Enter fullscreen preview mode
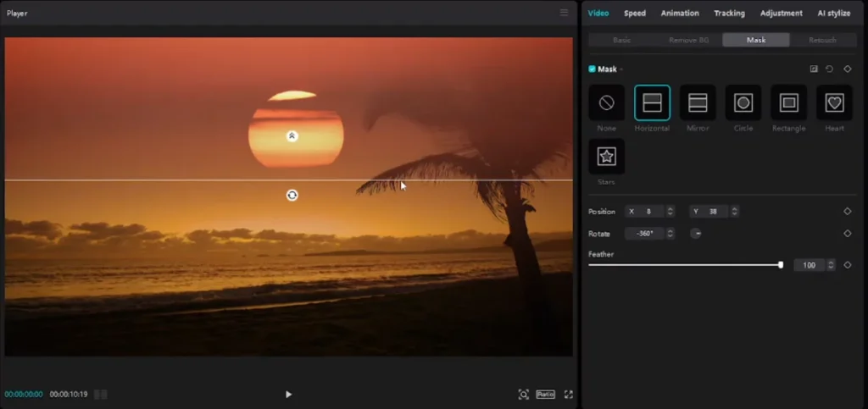 (568, 394)
